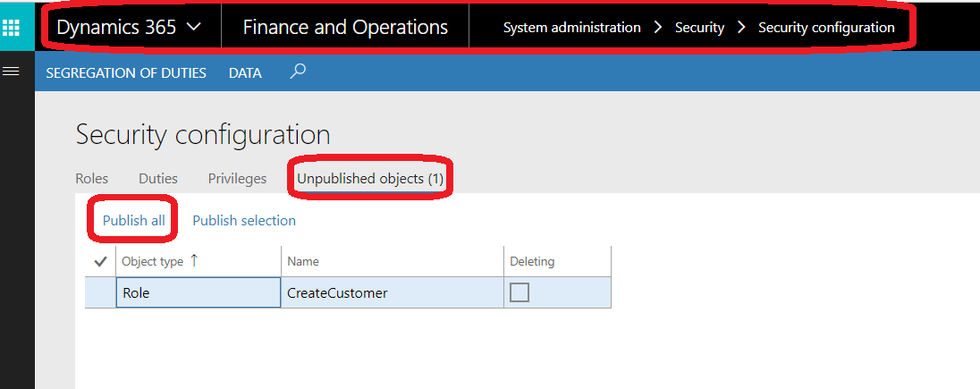Open the chevron after System administration

tap(657, 28)
